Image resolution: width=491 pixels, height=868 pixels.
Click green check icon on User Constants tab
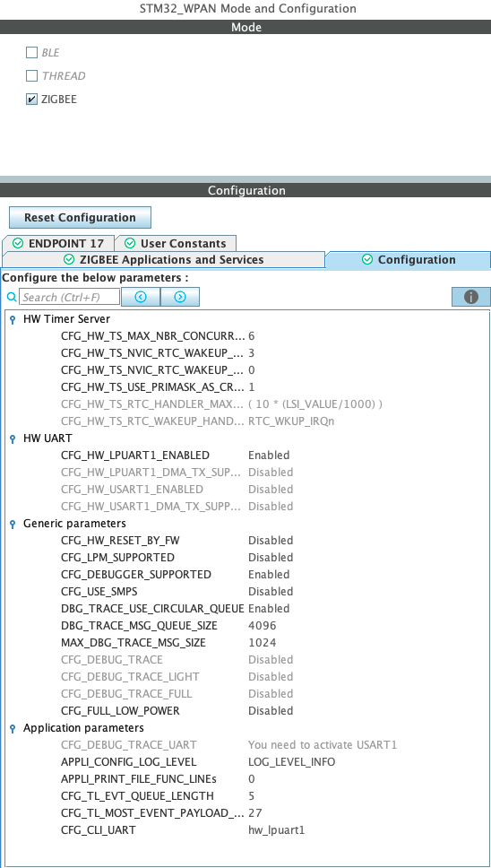point(131,244)
